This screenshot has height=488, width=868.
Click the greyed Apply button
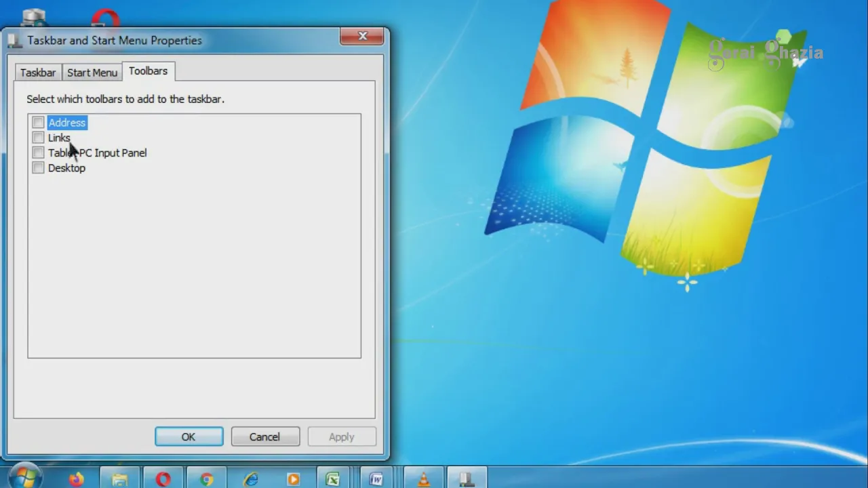click(x=341, y=437)
